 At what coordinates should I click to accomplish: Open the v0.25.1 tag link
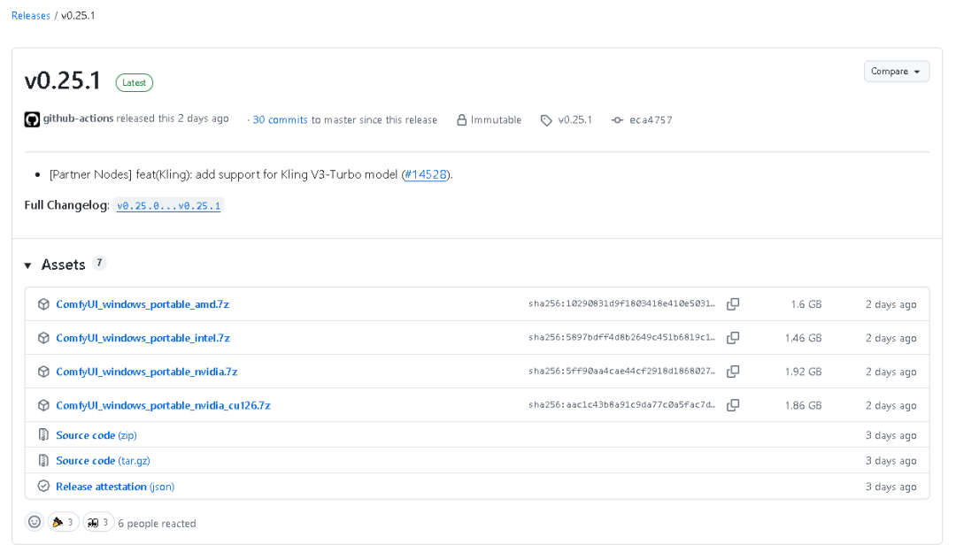click(575, 120)
